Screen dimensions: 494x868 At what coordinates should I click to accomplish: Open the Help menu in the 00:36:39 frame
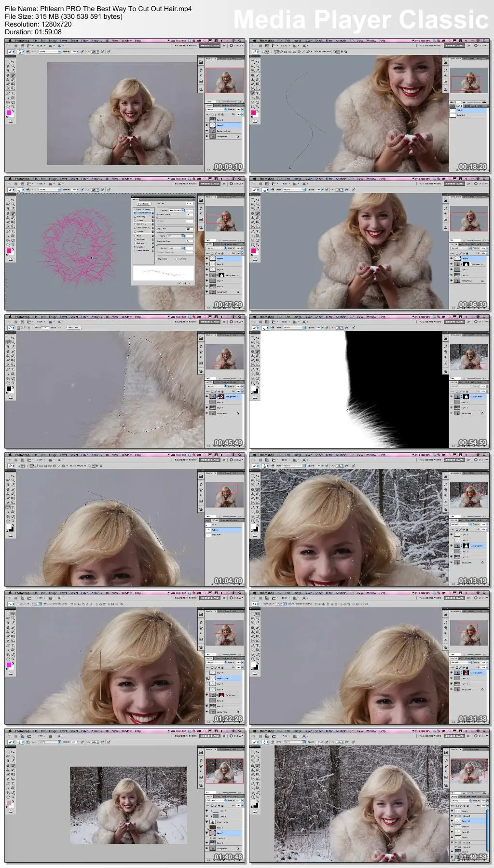[383, 179]
